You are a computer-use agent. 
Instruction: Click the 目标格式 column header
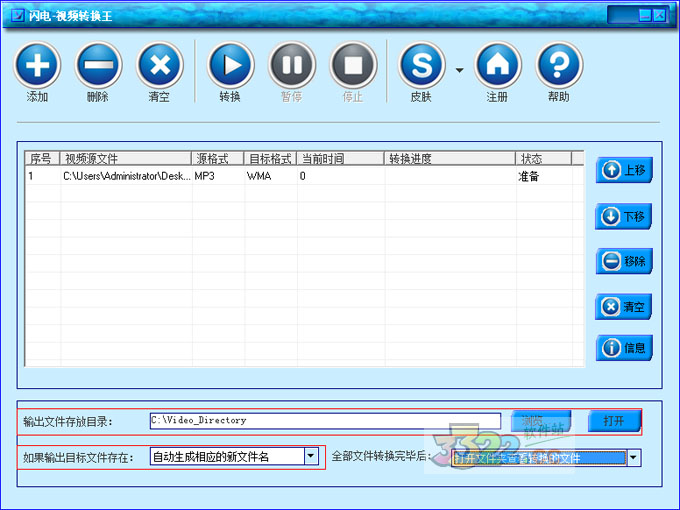[269, 159]
